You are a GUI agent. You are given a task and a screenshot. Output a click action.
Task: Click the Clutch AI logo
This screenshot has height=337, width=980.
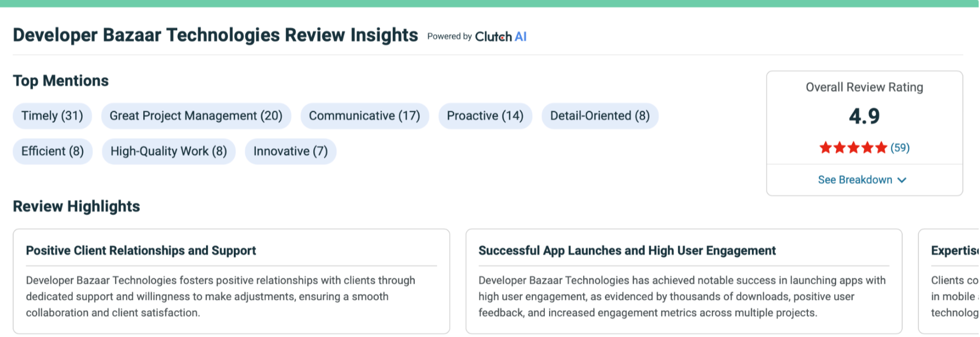[500, 37]
